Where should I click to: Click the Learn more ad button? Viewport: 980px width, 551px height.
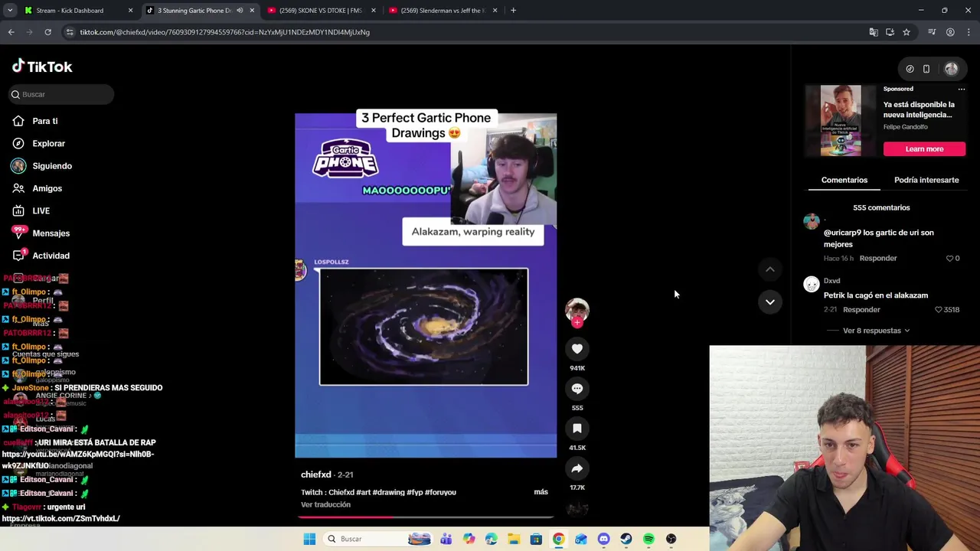pyautogui.click(x=924, y=149)
